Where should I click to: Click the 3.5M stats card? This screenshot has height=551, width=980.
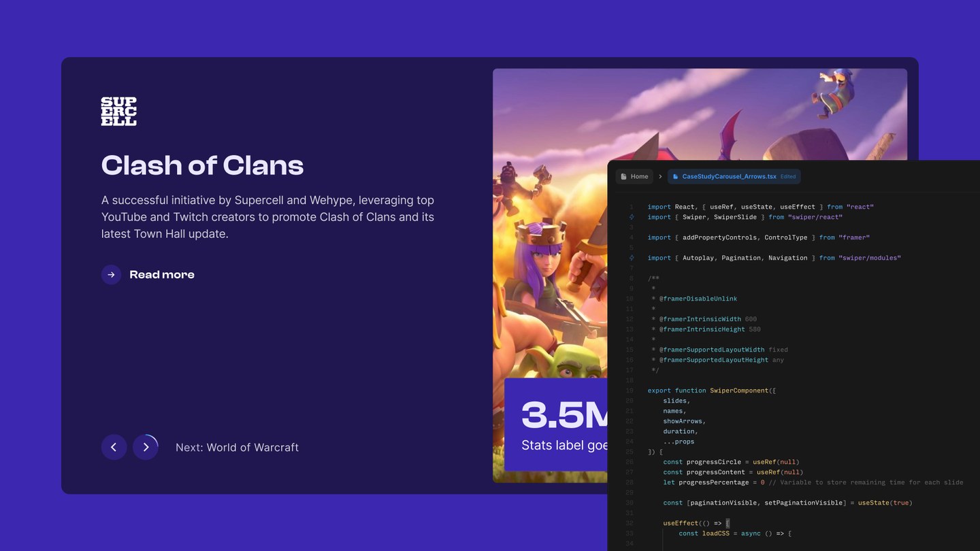click(x=555, y=424)
